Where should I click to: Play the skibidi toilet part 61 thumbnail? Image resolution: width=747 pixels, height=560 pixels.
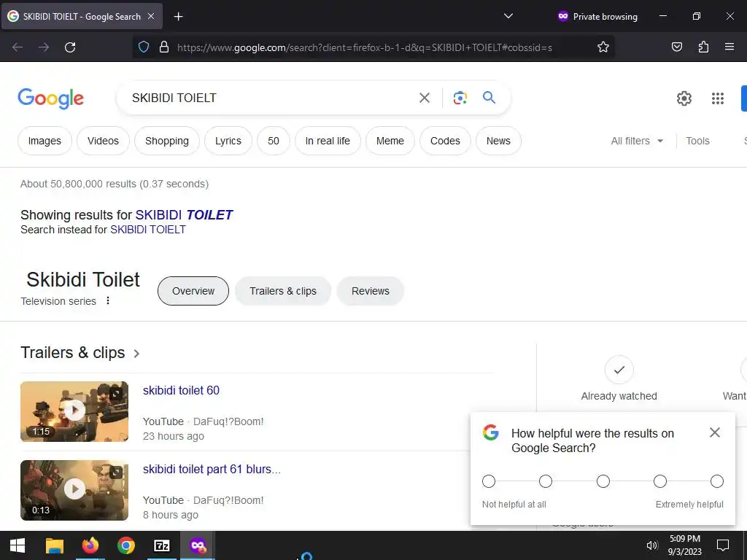point(74,490)
